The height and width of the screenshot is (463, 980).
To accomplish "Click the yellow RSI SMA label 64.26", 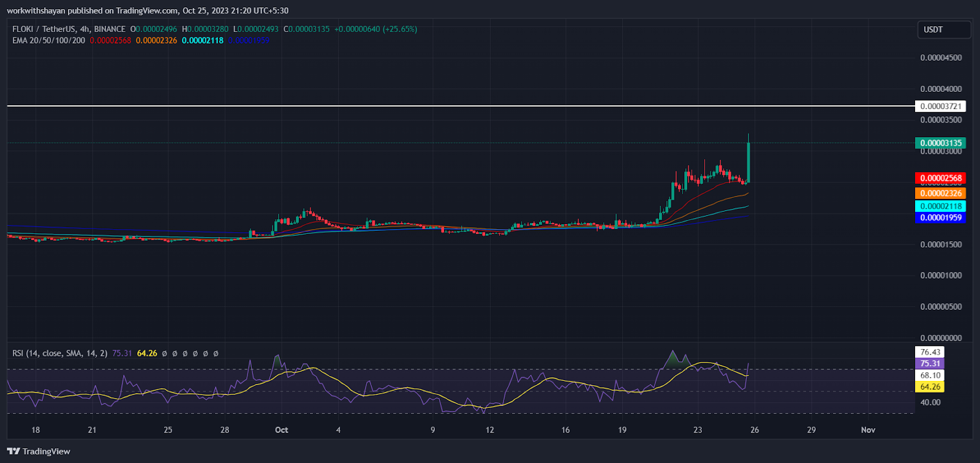I will pyautogui.click(x=930, y=386).
